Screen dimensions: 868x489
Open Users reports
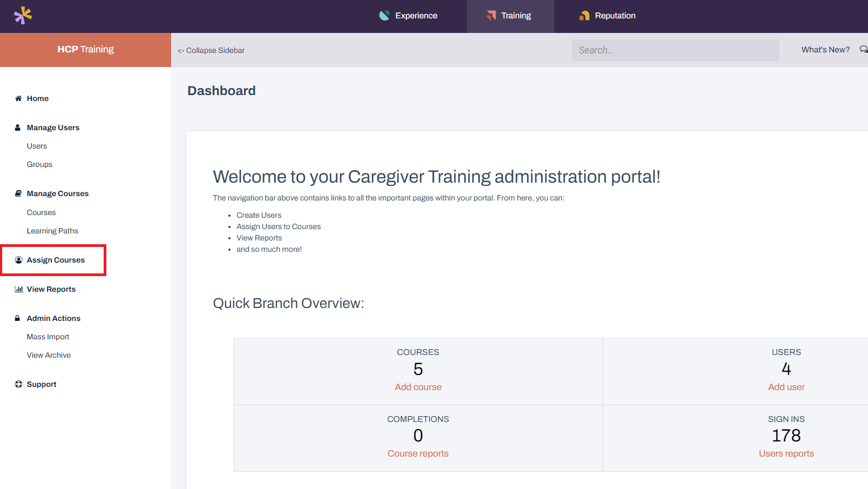tap(786, 453)
